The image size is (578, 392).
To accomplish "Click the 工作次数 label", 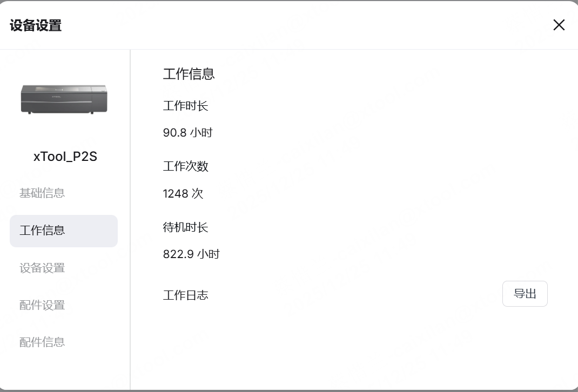I will point(185,166).
